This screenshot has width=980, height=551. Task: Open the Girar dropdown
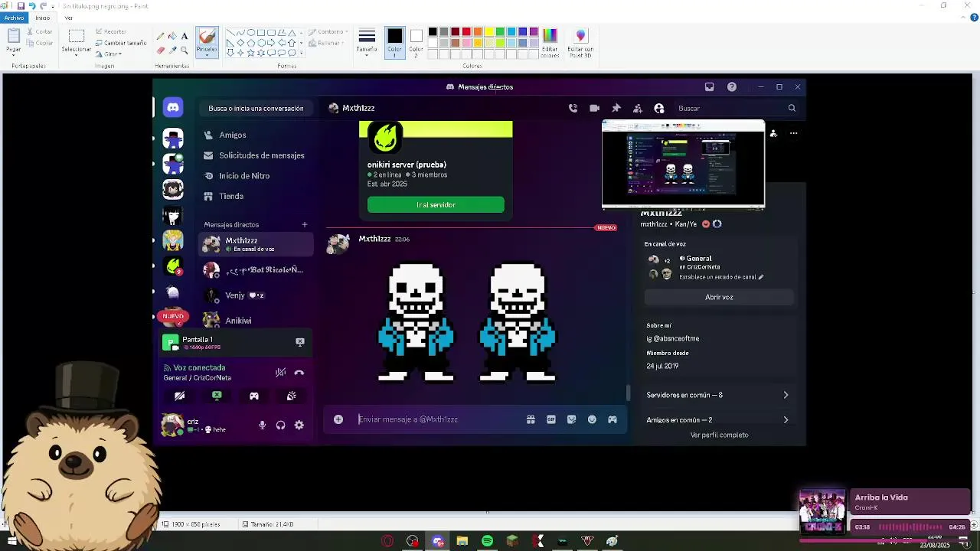[x=109, y=54]
